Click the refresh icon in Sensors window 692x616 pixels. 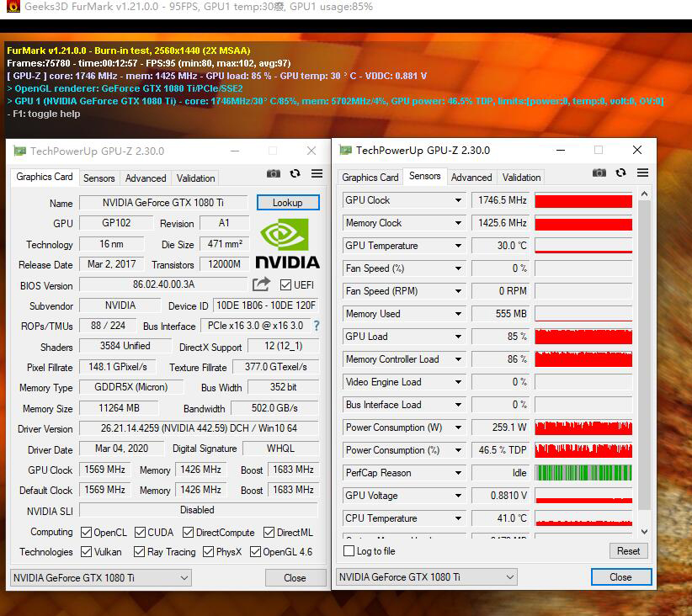(620, 173)
